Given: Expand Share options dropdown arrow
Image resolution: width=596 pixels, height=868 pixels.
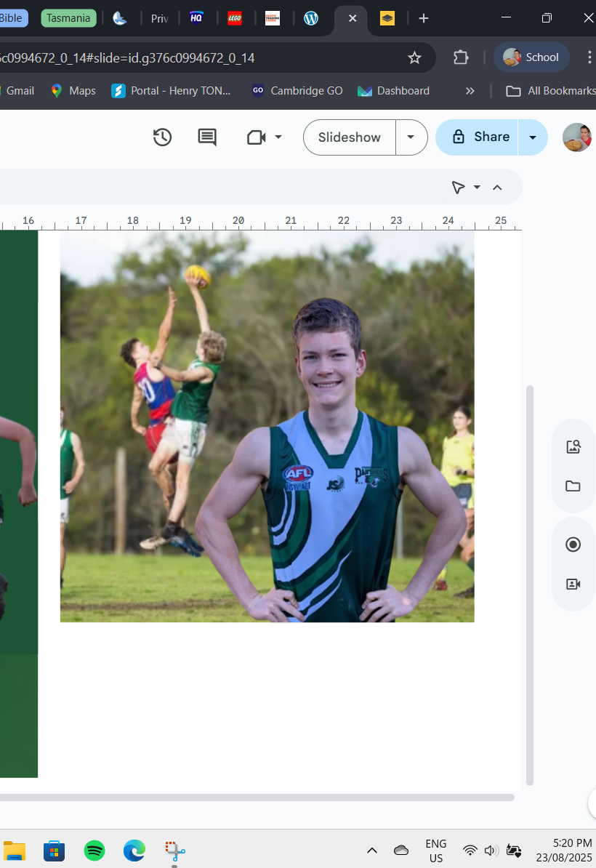Looking at the screenshot, I should pos(533,137).
